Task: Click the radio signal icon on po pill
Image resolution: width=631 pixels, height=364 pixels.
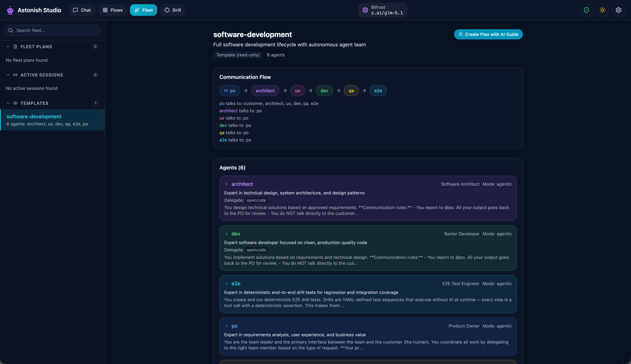Action: coord(226,91)
